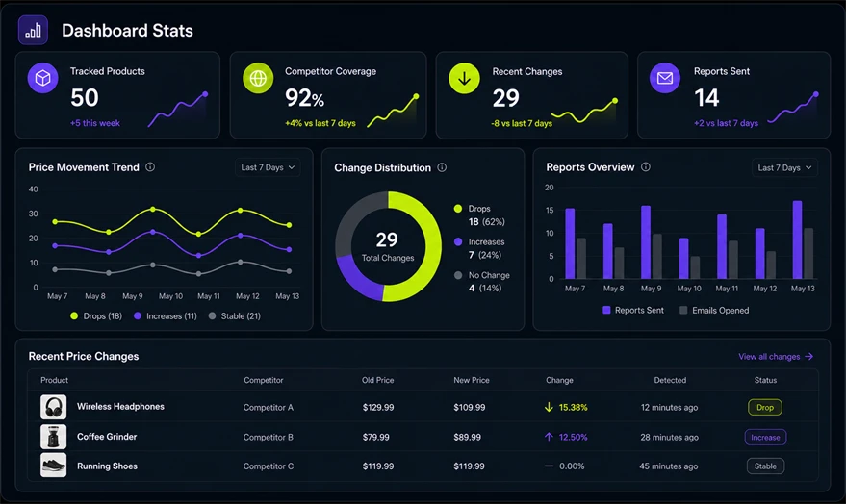The width and height of the screenshot is (846, 504).
Task: Click the May 10 Reports Sent purple bar
Action: [683, 258]
